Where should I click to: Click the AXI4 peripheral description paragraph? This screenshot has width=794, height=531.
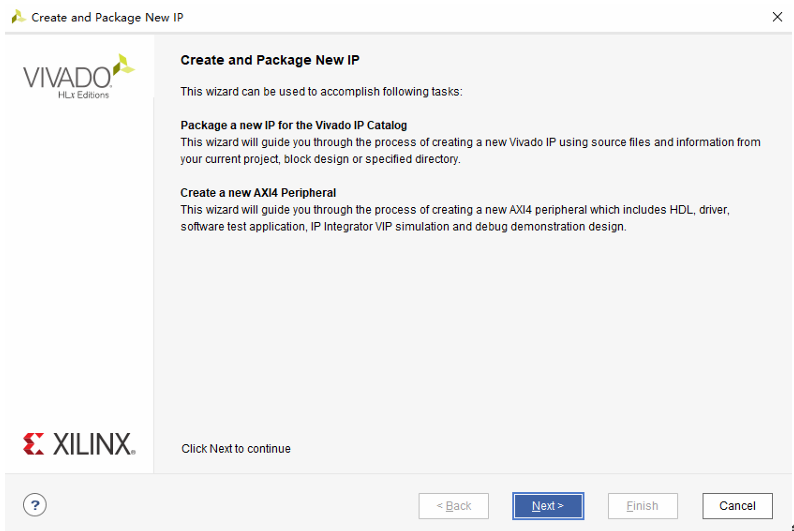point(460,218)
